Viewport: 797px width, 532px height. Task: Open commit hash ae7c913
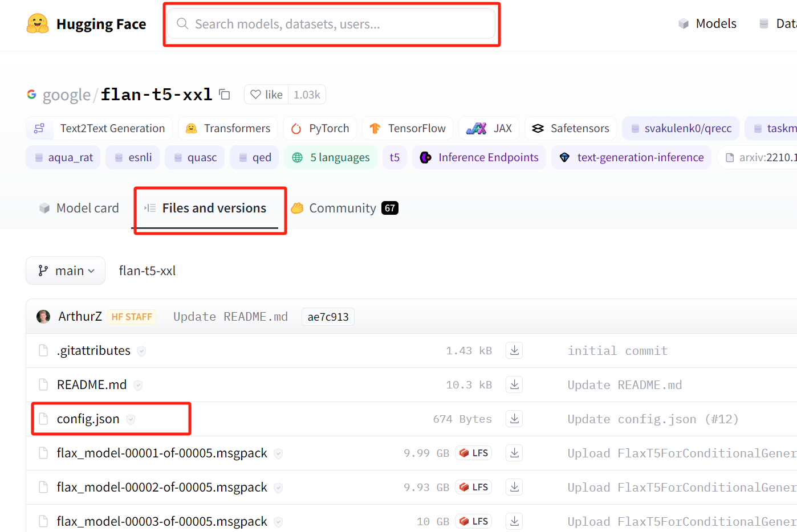click(328, 317)
